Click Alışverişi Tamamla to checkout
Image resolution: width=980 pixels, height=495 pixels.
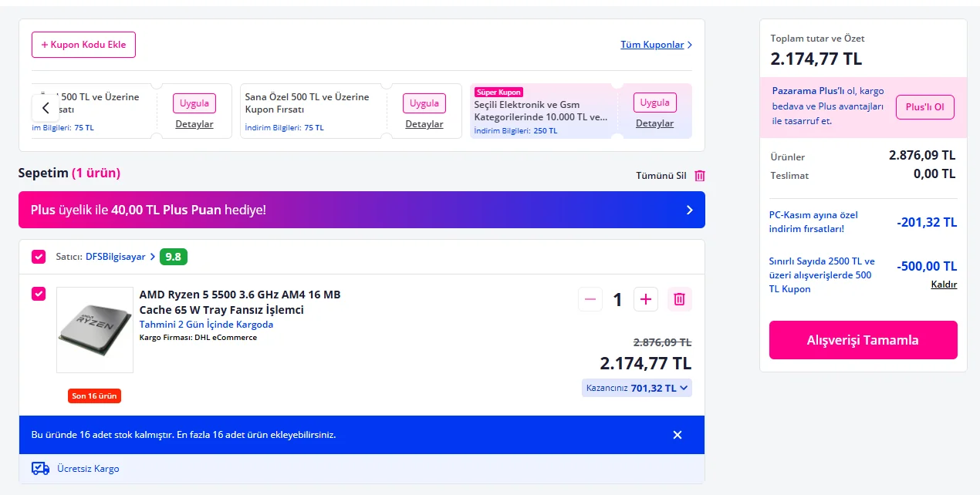[863, 340]
